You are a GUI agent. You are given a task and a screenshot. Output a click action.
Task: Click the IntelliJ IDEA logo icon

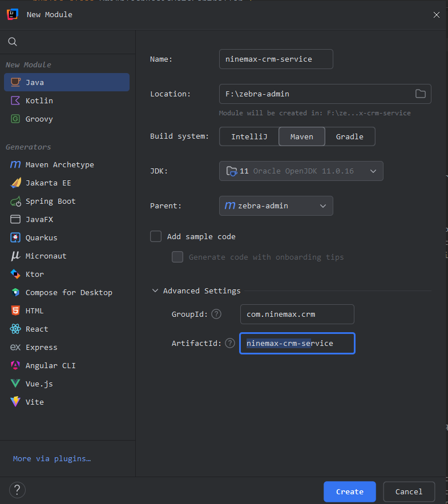click(13, 14)
